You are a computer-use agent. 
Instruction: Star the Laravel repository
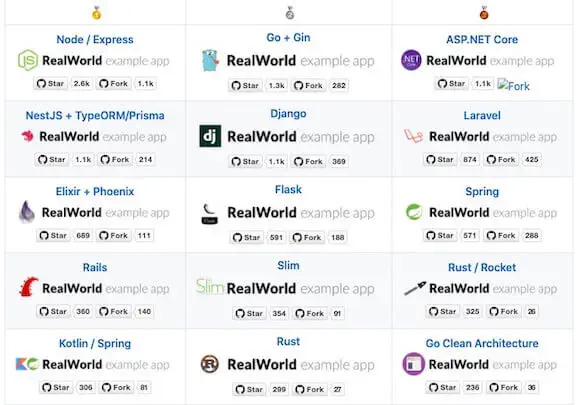tap(440, 160)
